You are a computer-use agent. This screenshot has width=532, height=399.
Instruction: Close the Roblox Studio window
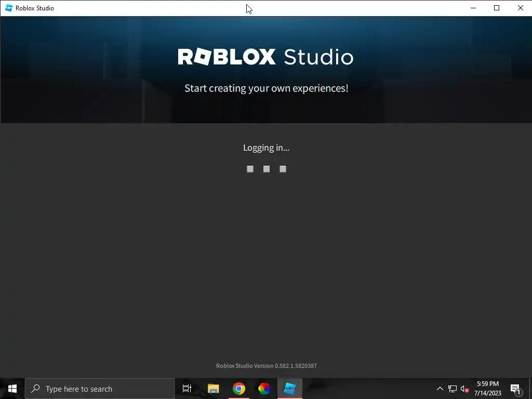(x=520, y=8)
